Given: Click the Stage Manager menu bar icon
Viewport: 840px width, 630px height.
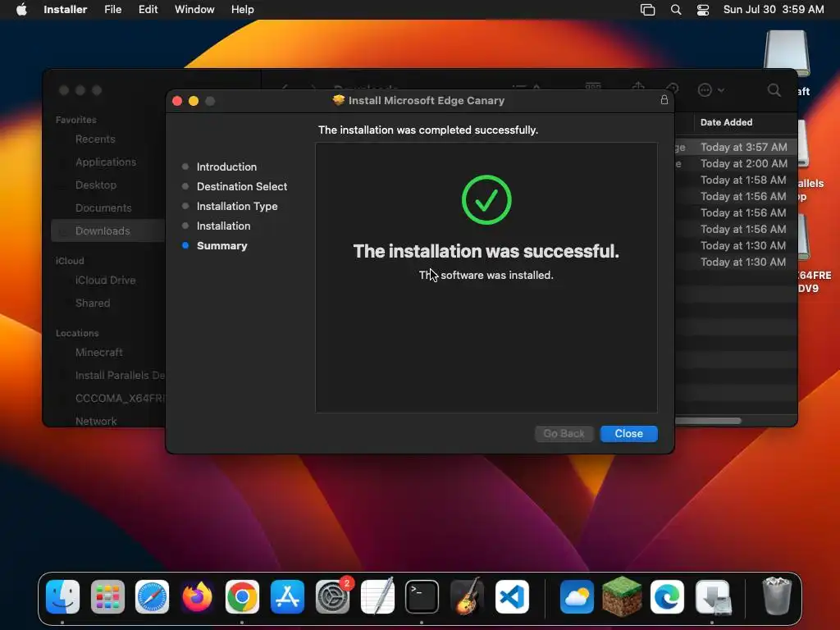Looking at the screenshot, I should click(648, 10).
